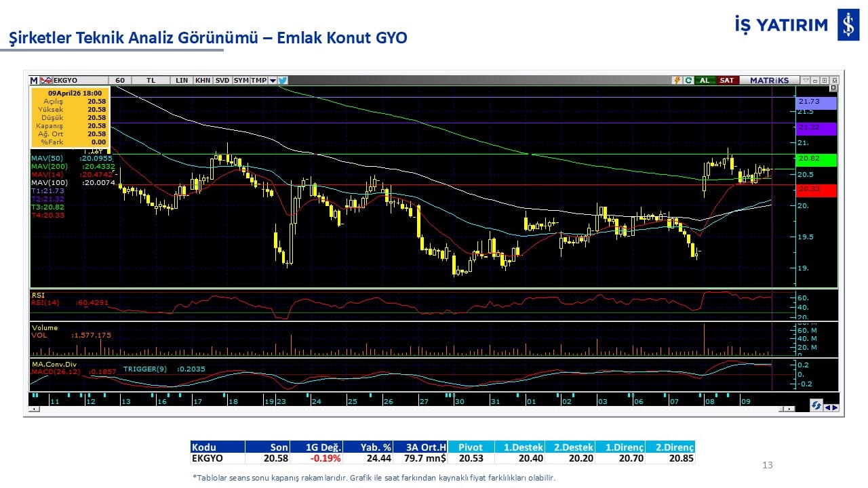Viewport: 868px width, 488px height.
Task: Click the Matriks M logo icon
Action: coord(34,80)
